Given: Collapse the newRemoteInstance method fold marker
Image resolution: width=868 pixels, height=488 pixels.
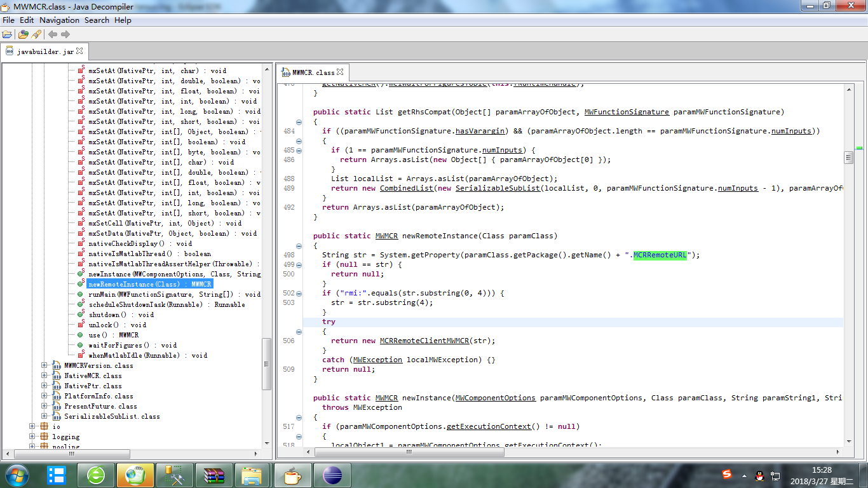Looking at the screenshot, I should tap(299, 246).
